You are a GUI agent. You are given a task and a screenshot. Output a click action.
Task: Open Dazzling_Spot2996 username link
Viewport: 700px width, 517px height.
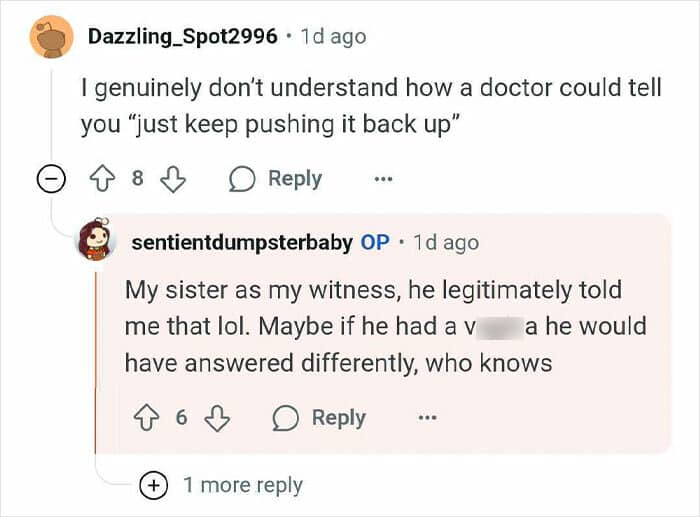pos(183,37)
